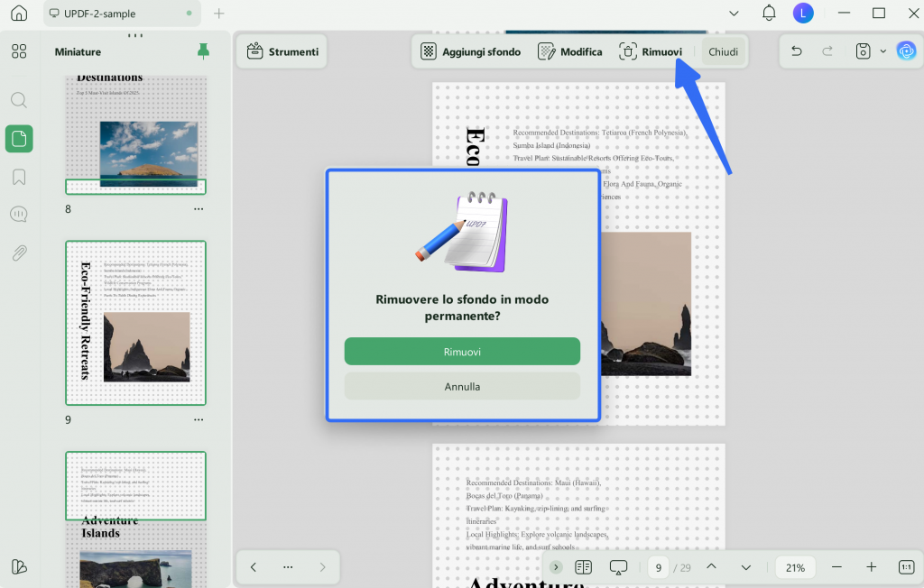924x588 pixels.
Task: Go to the home screen icon
Action: point(19,13)
